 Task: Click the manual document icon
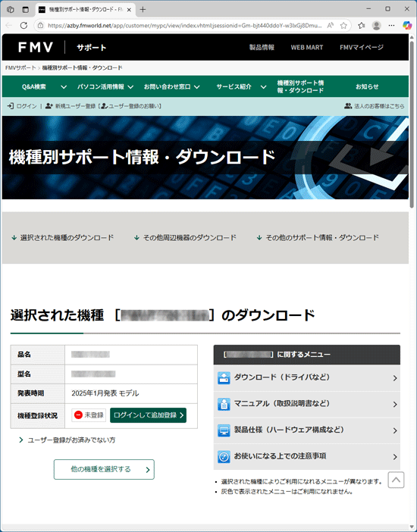pyautogui.click(x=224, y=404)
